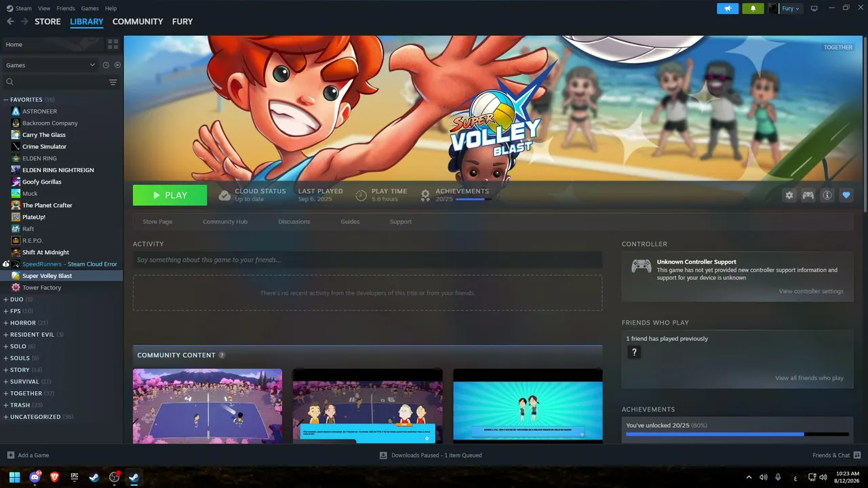Image resolution: width=868 pixels, height=488 pixels.
Task: Open controller layout icon
Action: pyautogui.click(x=808, y=195)
